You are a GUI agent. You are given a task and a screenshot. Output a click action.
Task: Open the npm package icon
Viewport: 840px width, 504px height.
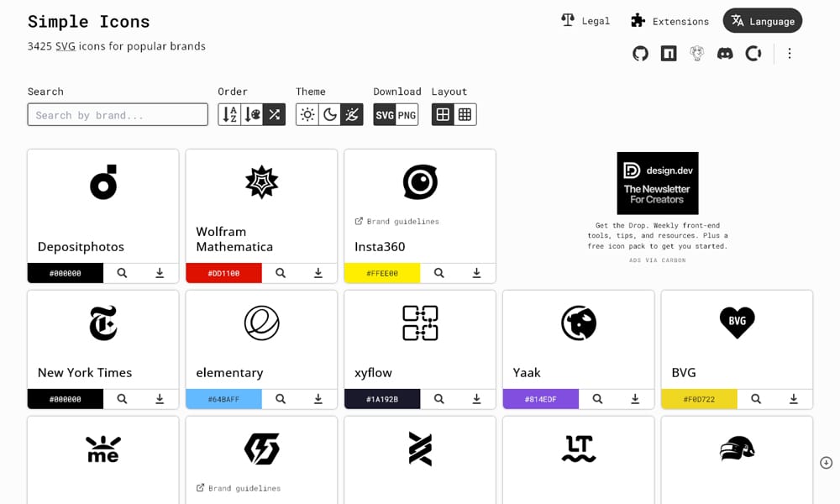pos(669,54)
